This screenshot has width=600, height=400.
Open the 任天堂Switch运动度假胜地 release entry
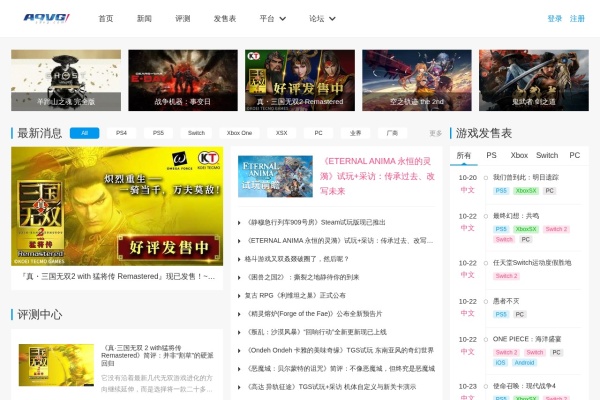(532, 263)
